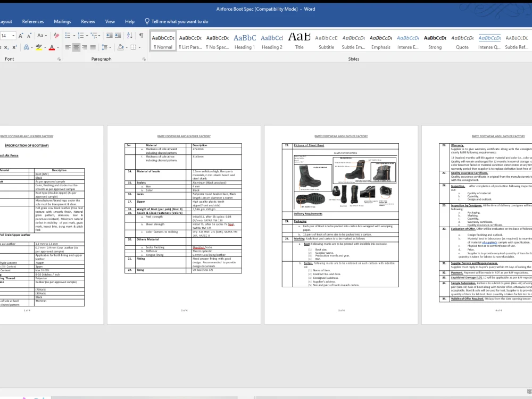Screen dimensions: 532x399
Task: Apply paragraph shading paint bucket
Action: point(120,47)
